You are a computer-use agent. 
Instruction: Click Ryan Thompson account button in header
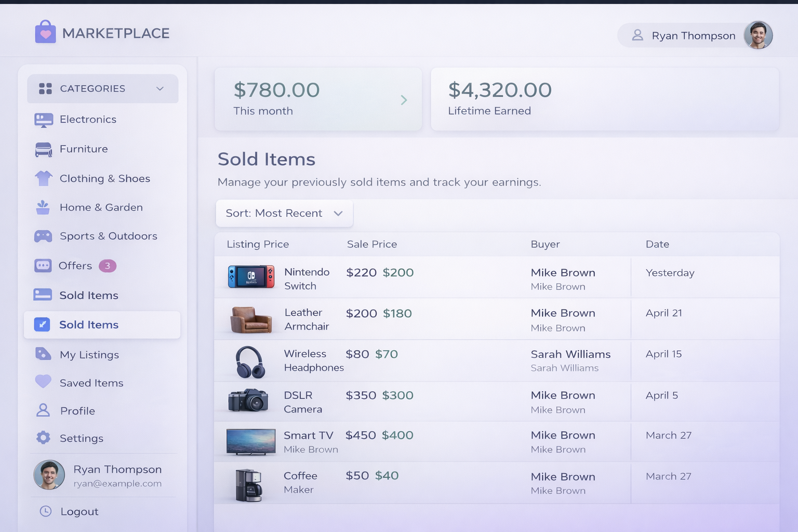[x=695, y=35]
